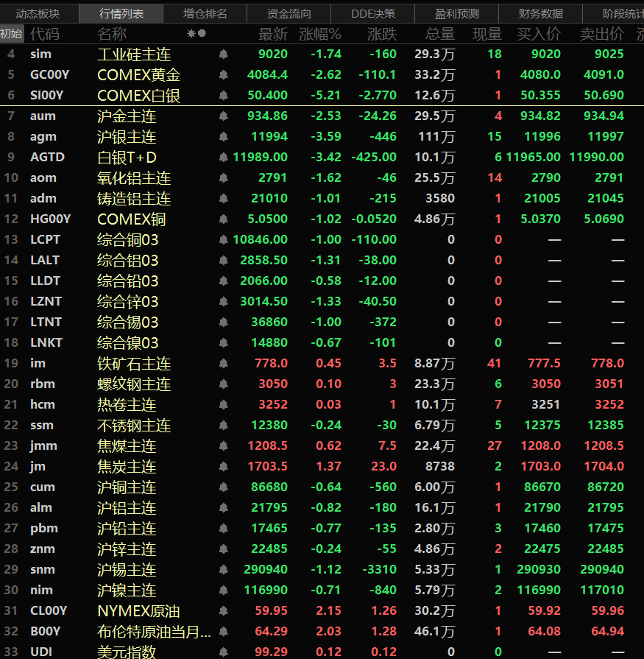Select the DDE决策 tab
Screen dimensions: 644x659
click(x=373, y=13)
